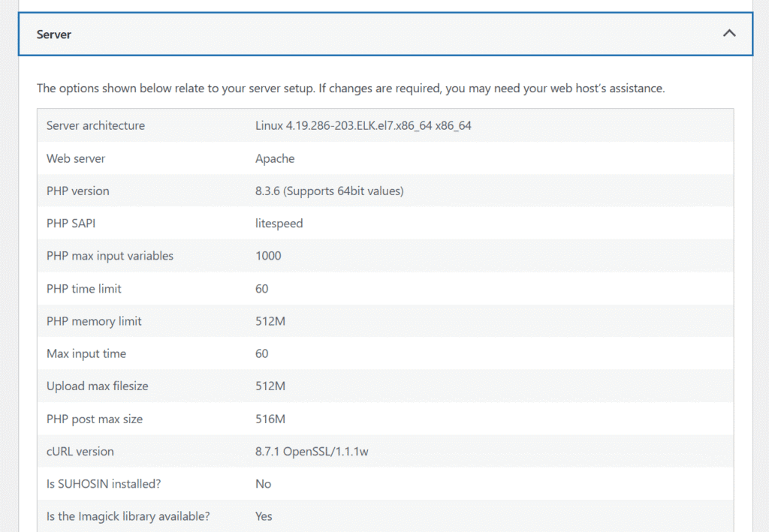Select the Server architecture row
Image resolution: width=769 pixels, height=532 pixels.
[x=300, y=125]
